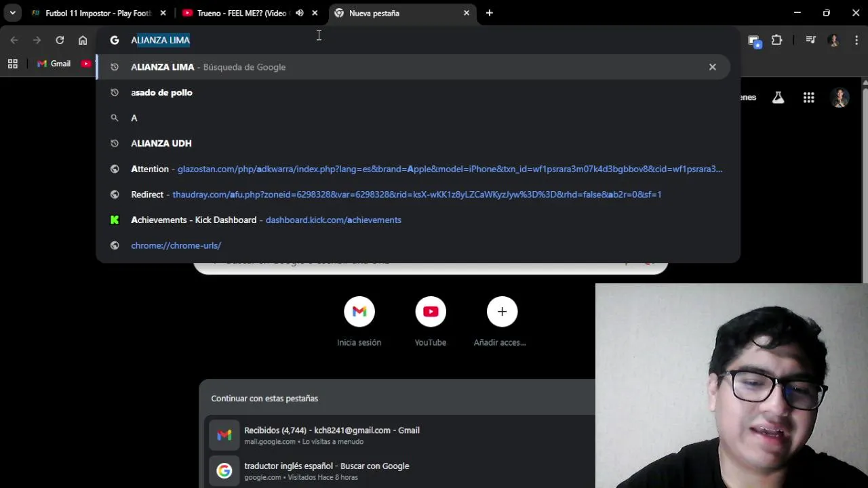Open the Extensions puzzle icon
The height and width of the screenshot is (488, 868).
click(777, 40)
